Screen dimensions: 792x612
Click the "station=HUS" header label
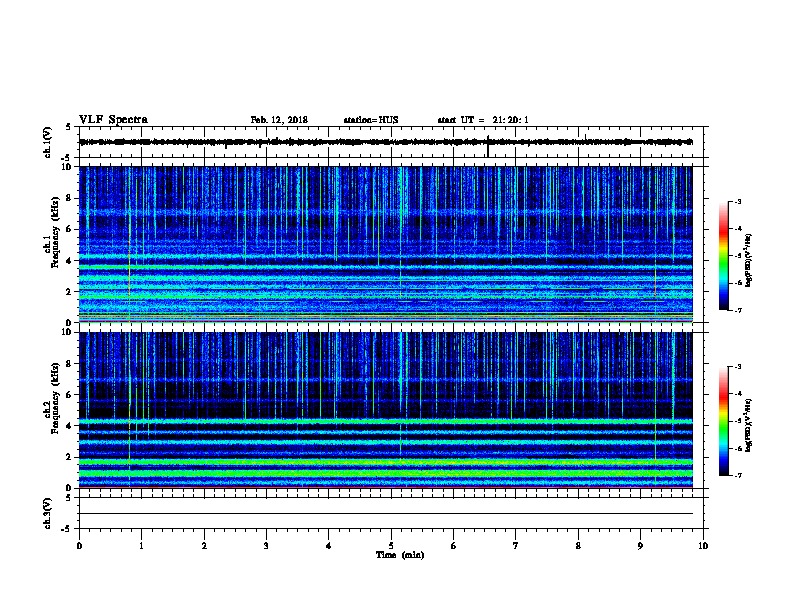pos(371,120)
